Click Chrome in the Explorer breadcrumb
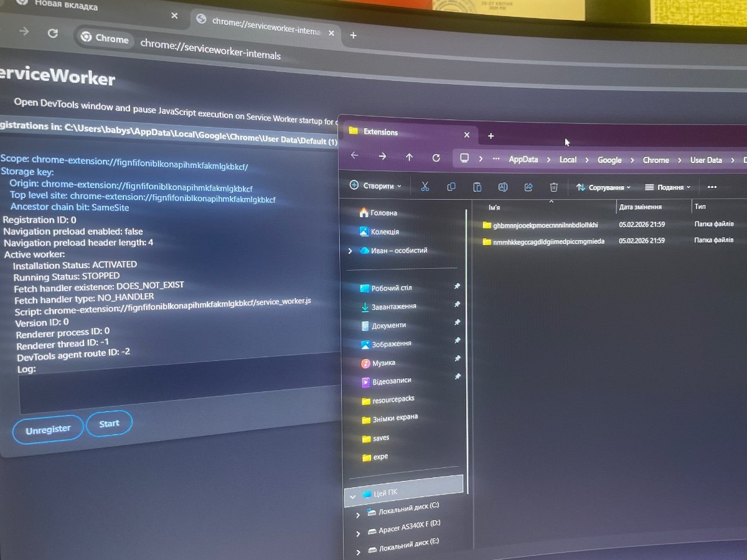Viewport: 747px width, 560px height. (x=655, y=160)
